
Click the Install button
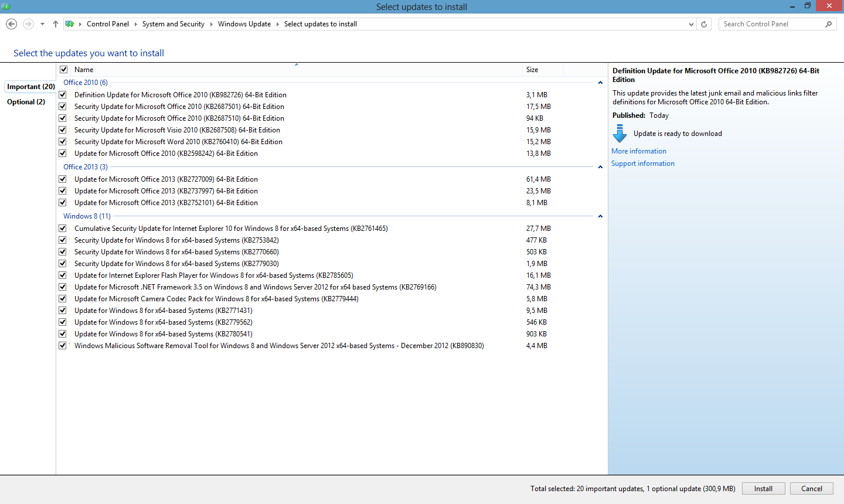coord(763,489)
